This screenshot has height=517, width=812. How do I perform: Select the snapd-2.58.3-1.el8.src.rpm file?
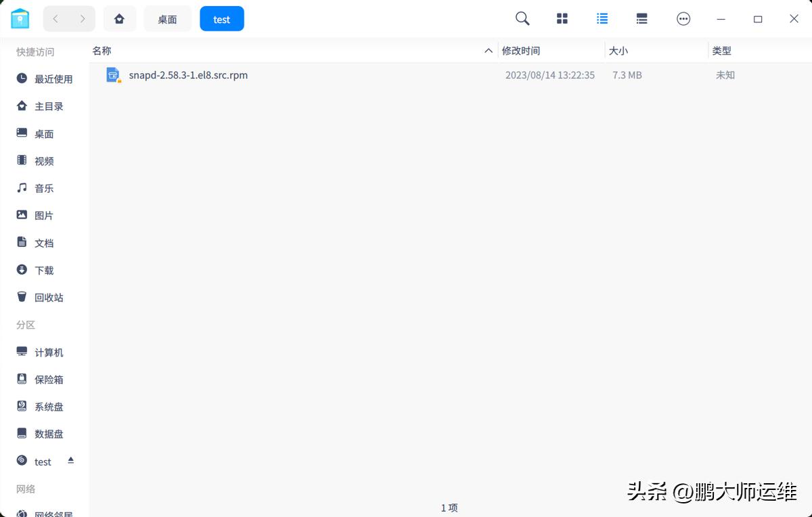click(x=188, y=75)
